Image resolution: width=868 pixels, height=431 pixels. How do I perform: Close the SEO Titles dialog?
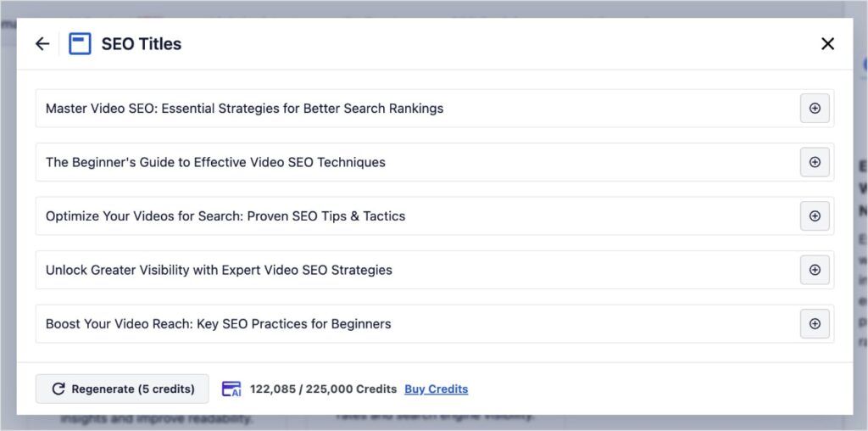click(x=827, y=44)
